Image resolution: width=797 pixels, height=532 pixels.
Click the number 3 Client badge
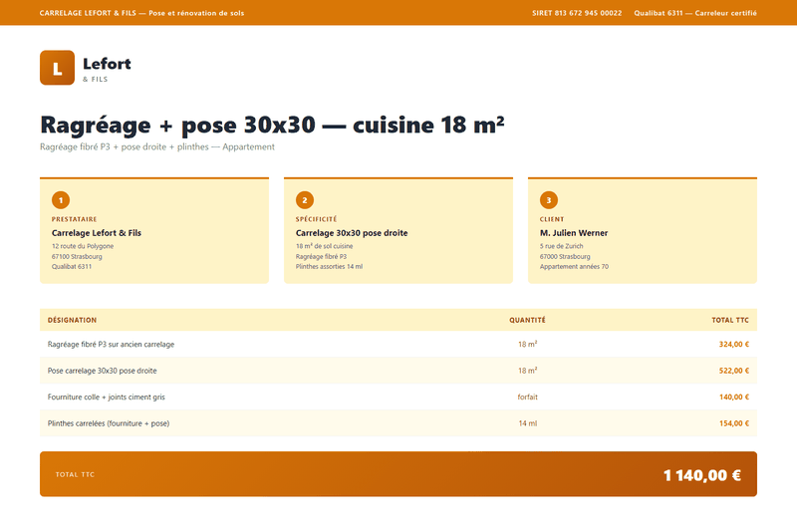(549, 200)
